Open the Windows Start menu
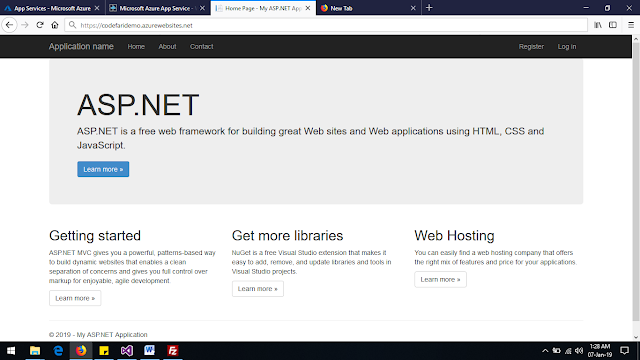640x360 pixels. click(x=11, y=351)
